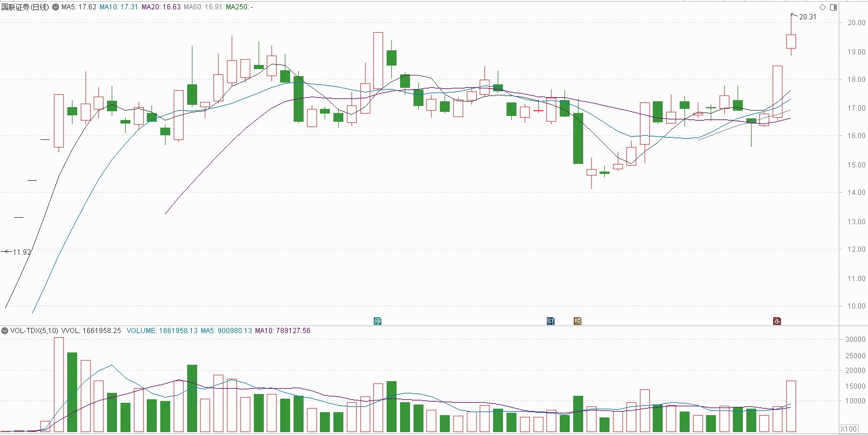
Task: Click the 10000 volume axis label
Action: pos(855,401)
